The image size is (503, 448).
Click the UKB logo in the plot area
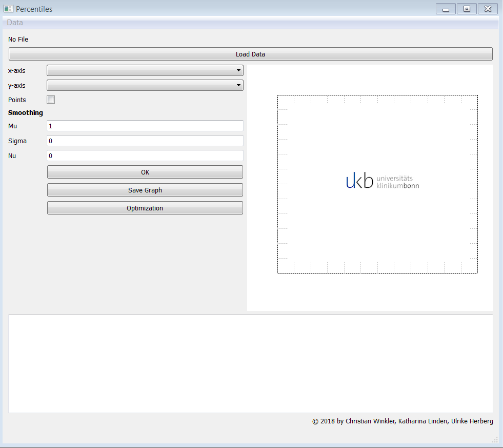pyautogui.click(x=383, y=181)
